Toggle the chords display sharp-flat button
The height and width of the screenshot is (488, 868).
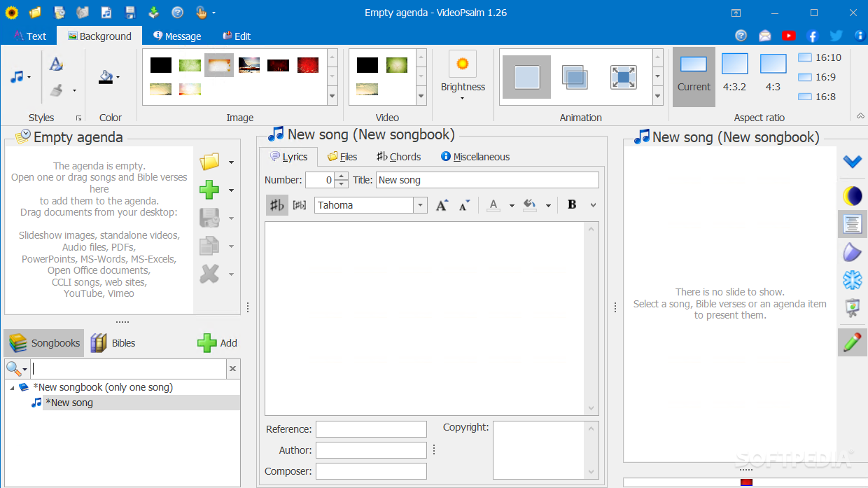(277, 205)
